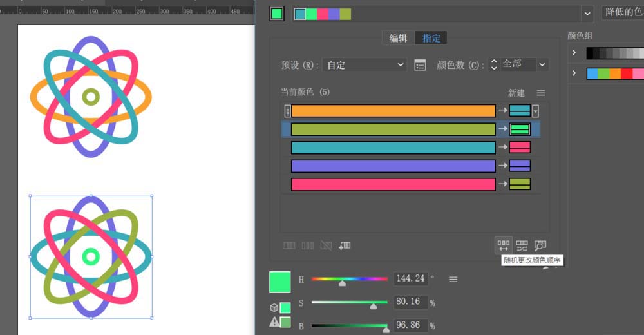Switch to the 编辑 tab

tap(398, 38)
